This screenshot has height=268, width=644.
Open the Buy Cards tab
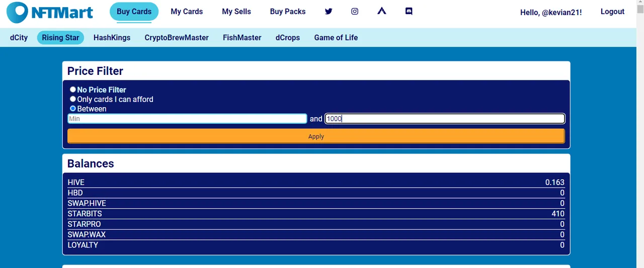click(x=134, y=12)
